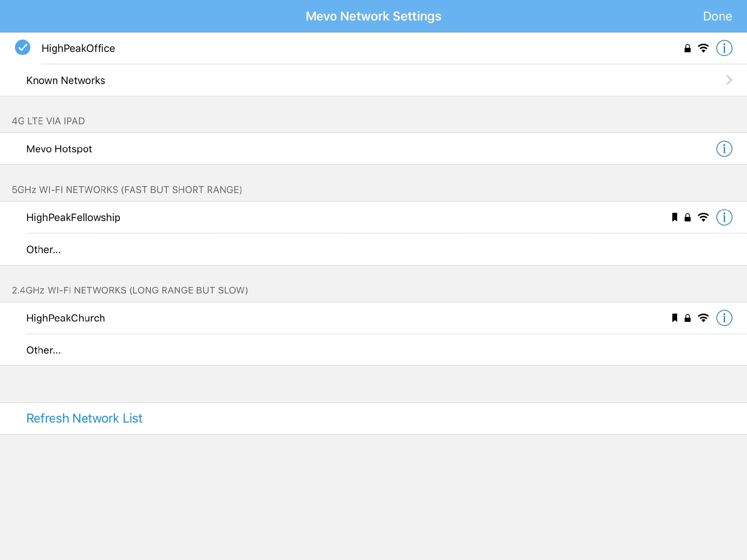Screen dimensions: 747x560
Task: Open info for HighPeakChurch network
Action: point(724,318)
